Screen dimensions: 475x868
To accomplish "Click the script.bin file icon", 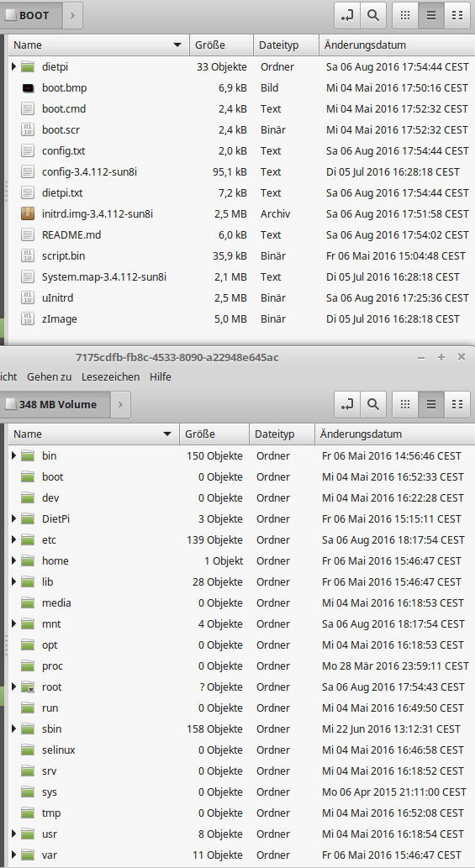I will tap(29, 255).
